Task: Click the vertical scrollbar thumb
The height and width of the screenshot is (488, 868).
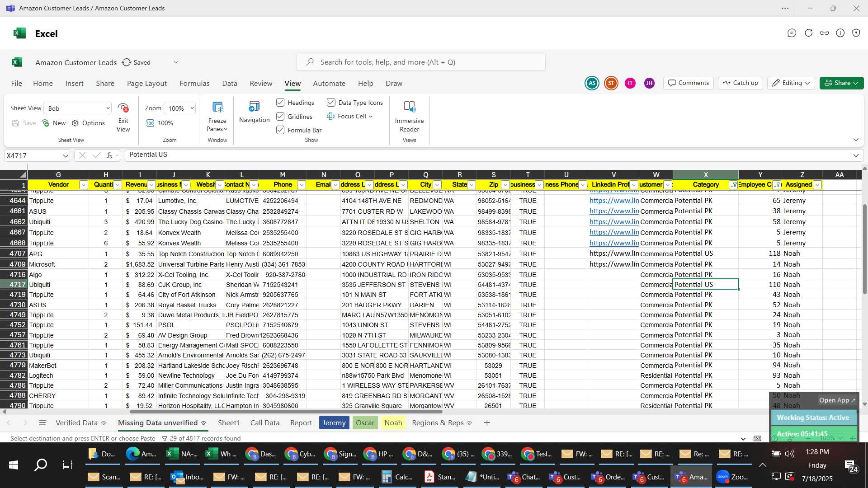Action: [x=864, y=249]
